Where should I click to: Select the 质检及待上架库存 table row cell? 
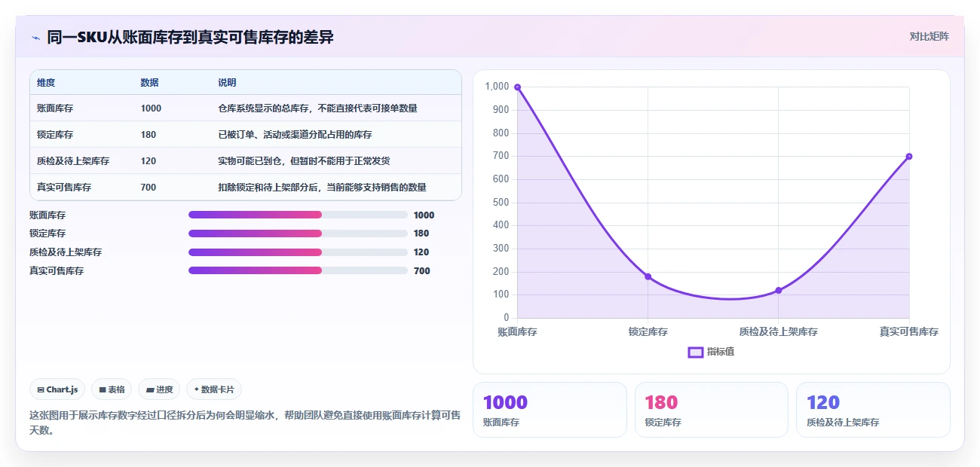tap(73, 161)
